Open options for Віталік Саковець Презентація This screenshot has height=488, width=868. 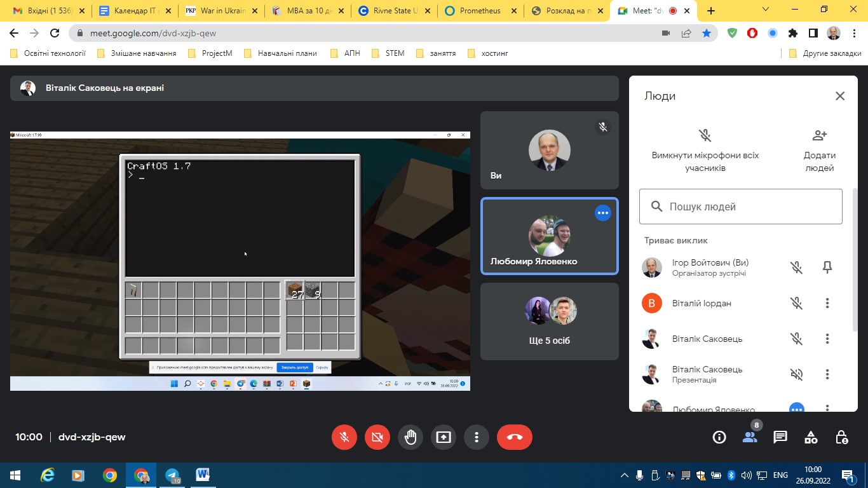(x=827, y=374)
